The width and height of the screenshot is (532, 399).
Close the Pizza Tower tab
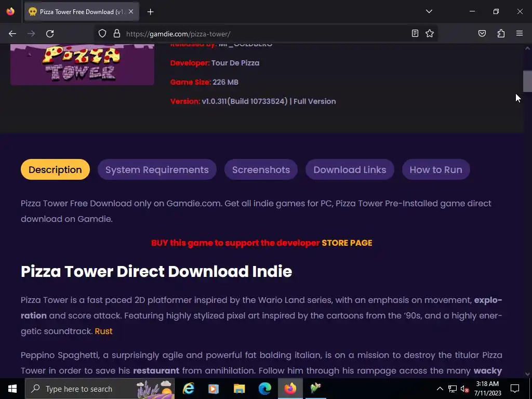tap(131, 11)
